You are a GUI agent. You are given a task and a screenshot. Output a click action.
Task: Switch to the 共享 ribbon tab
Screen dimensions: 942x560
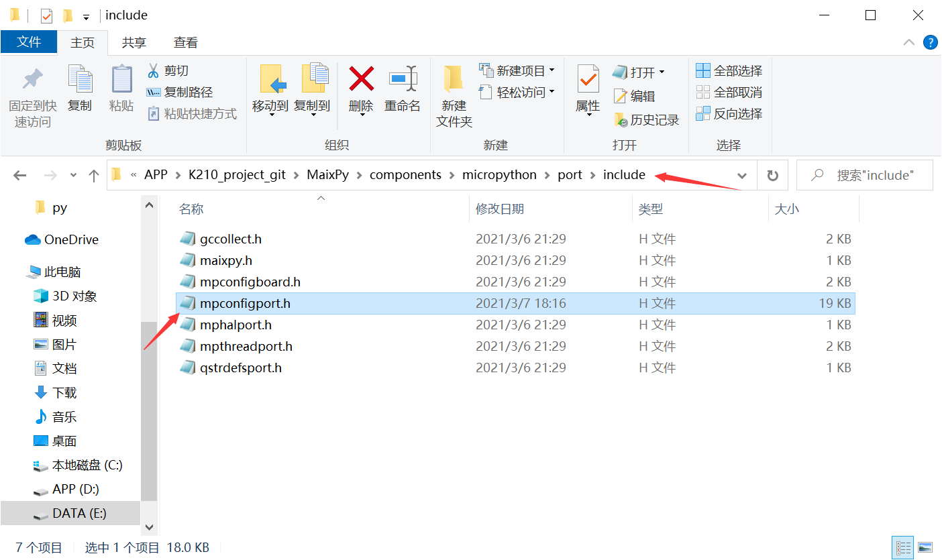click(x=134, y=42)
